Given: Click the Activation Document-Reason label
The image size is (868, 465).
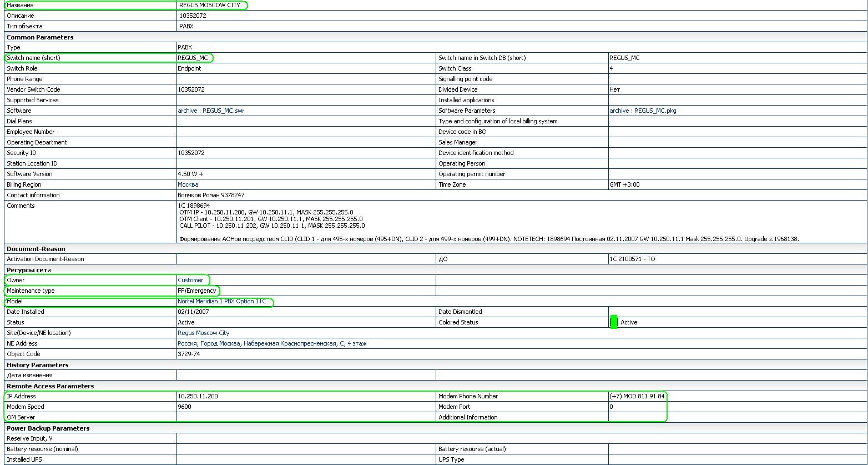Looking at the screenshot, I should click(x=46, y=259).
